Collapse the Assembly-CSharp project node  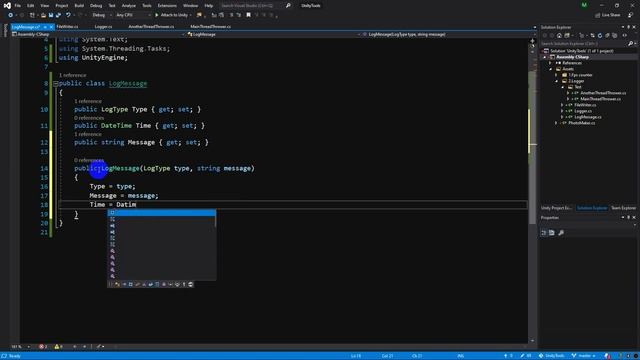click(x=544, y=57)
